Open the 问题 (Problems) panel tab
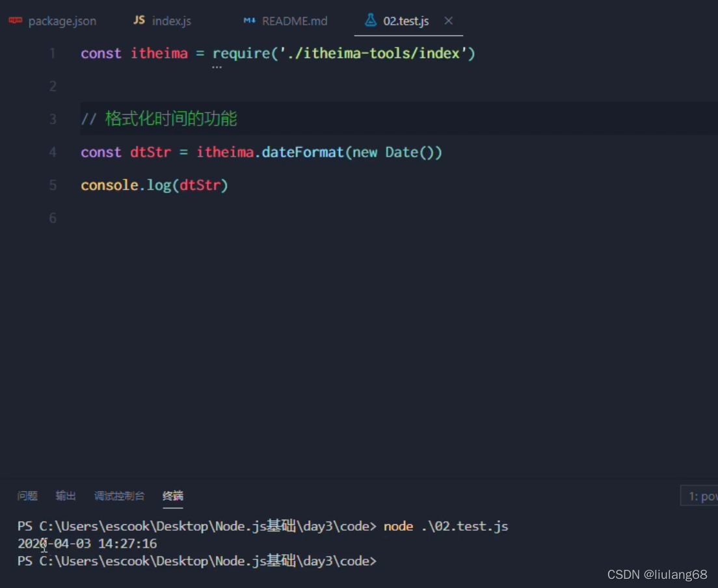 27,496
